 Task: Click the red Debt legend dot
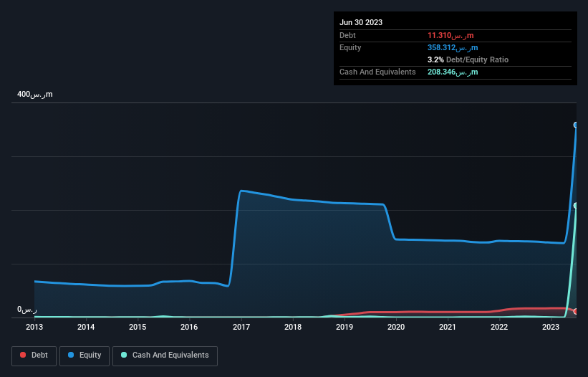[x=23, y=355]
